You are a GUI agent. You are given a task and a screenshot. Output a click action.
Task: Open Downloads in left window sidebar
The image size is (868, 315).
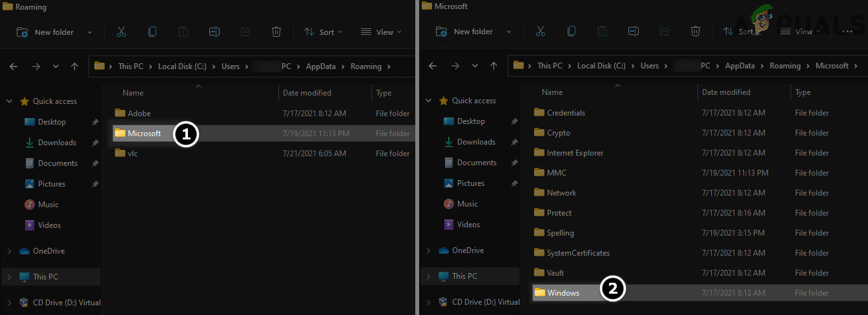click(x=57, y=143)
